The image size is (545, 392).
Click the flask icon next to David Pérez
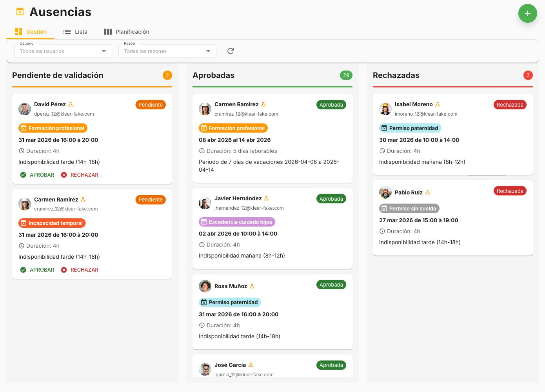tap(71, 104)
